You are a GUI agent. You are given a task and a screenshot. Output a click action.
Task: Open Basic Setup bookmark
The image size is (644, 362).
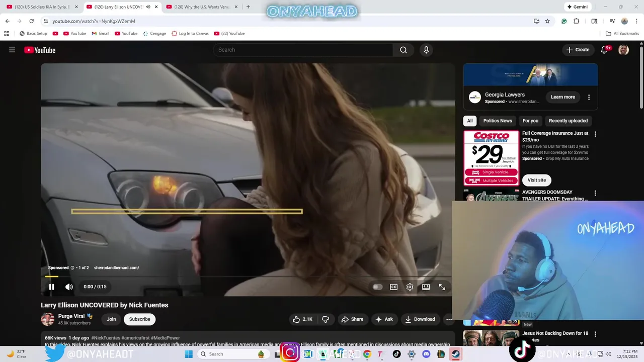click(x=33, y=33)
